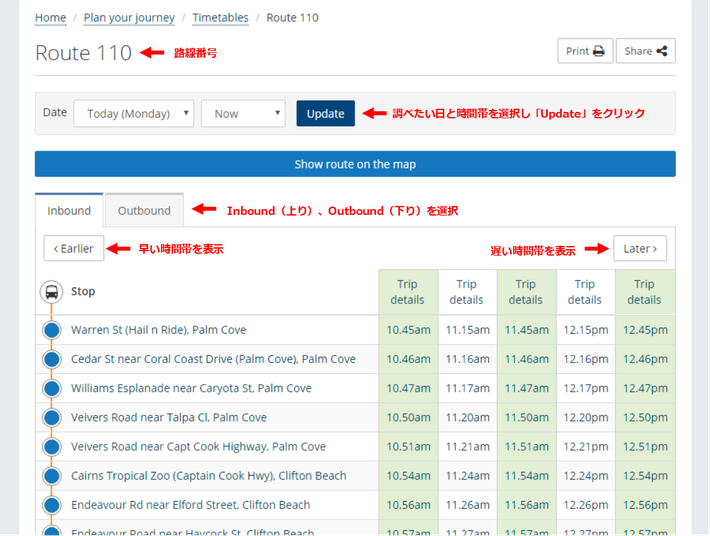Show later trips with Later button
Viewport: 710px width, 536px height.
coord(640,249)
